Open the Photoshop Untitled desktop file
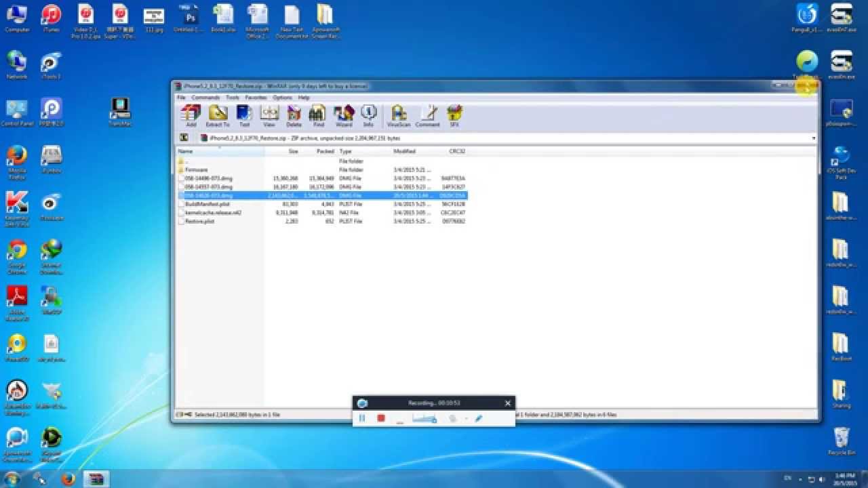Screen dimensions: 868x488 coord(188,18)
